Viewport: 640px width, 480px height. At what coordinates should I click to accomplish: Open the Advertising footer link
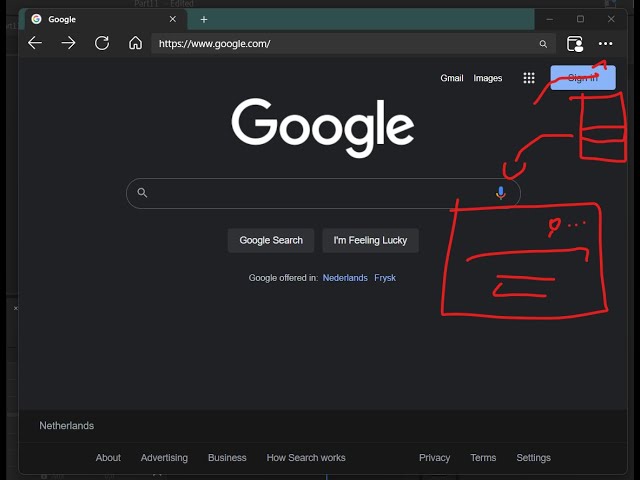[164, 458]
